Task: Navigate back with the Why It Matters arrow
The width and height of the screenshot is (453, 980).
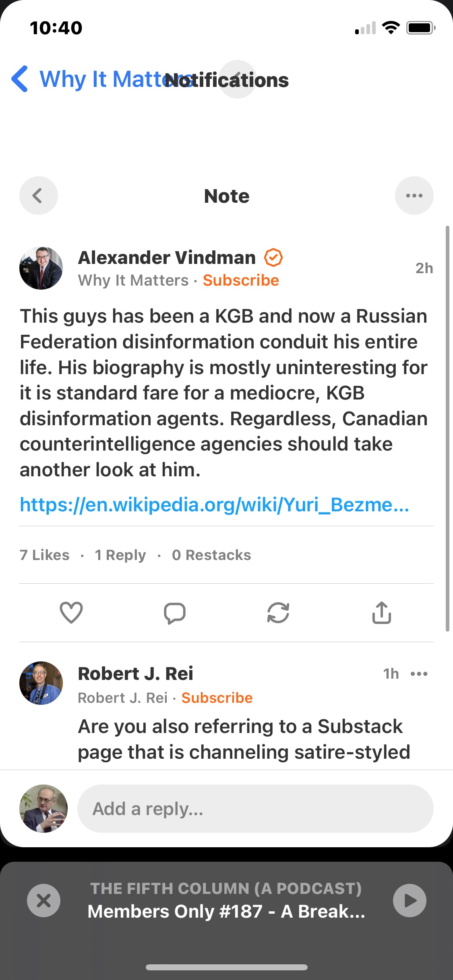Action: pyautogui.click(x=20, y=79)
